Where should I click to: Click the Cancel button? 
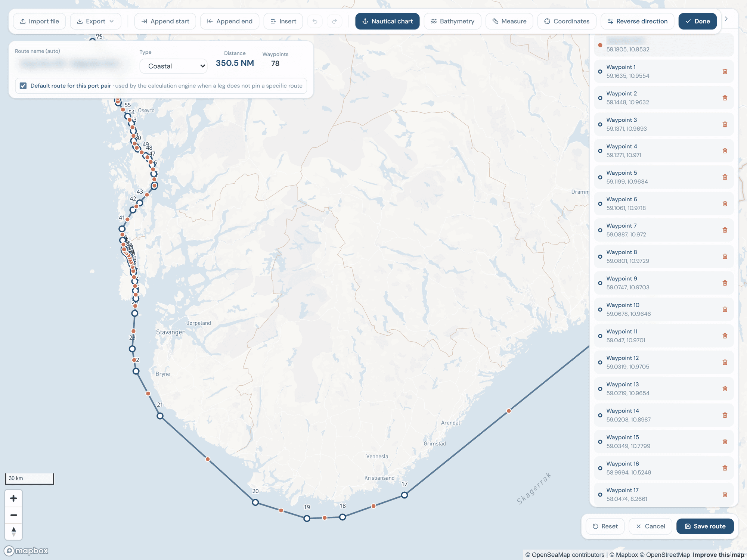[x=650, y=526]
